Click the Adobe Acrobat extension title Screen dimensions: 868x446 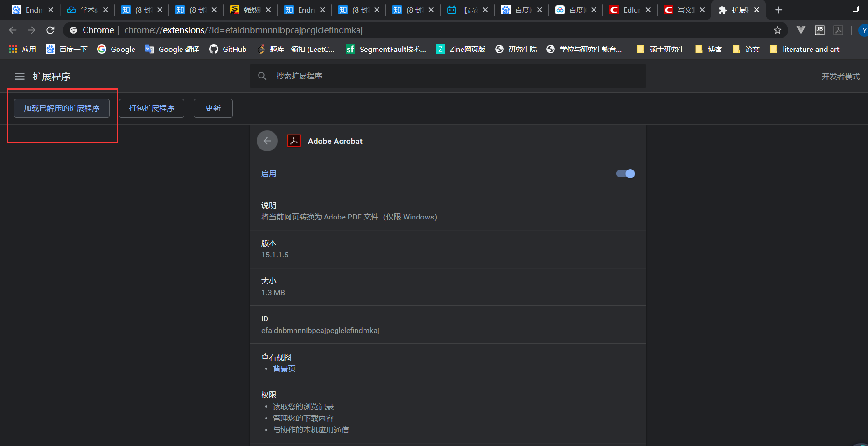(x=335, y=141)
